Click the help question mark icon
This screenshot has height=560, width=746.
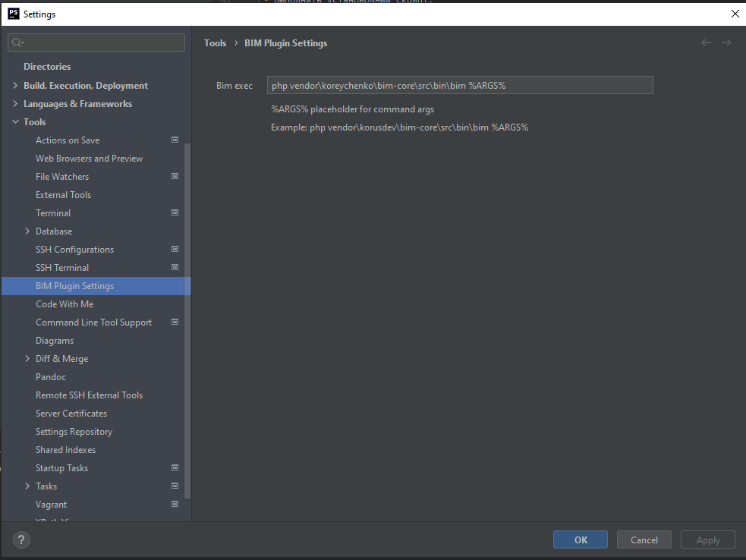pos(20,540)
